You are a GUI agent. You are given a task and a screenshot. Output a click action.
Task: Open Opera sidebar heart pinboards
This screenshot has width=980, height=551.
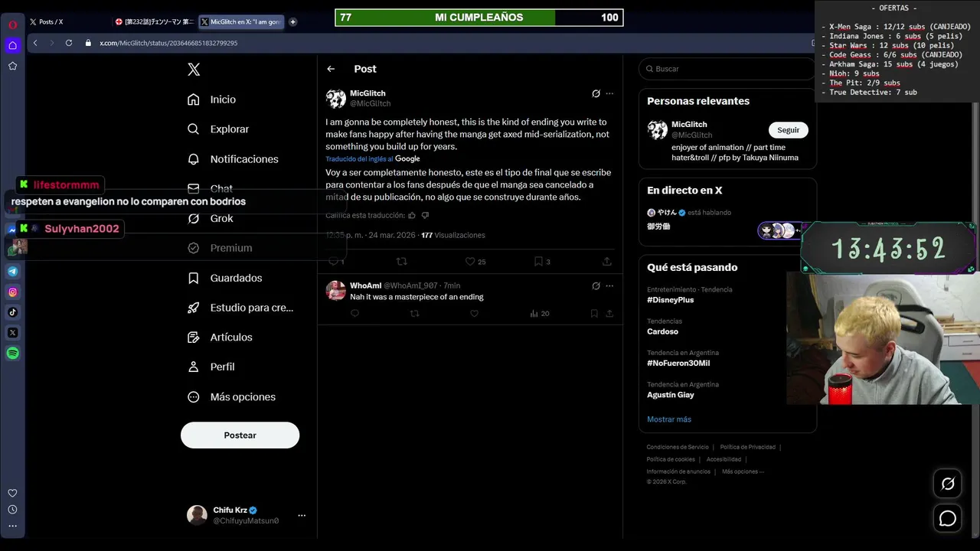point(12,493)
